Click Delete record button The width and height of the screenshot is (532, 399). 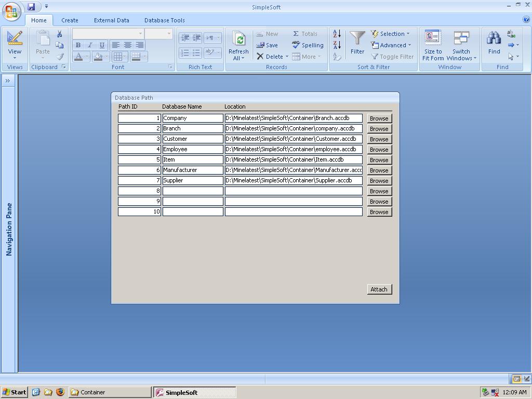270,56
